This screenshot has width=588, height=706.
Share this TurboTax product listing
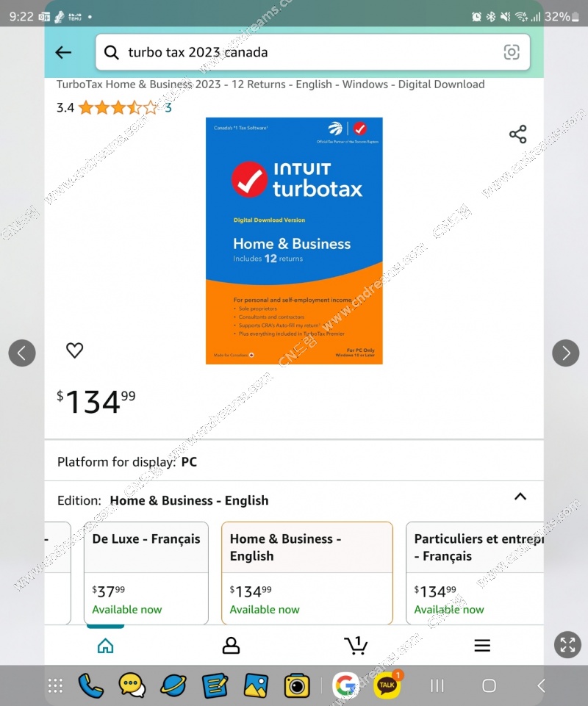click(517, 134)
